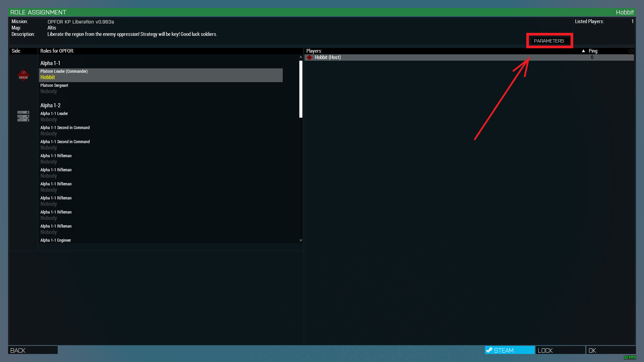Confirm with the OK button
The image size is (644, 362).
(x=611, y=350)
